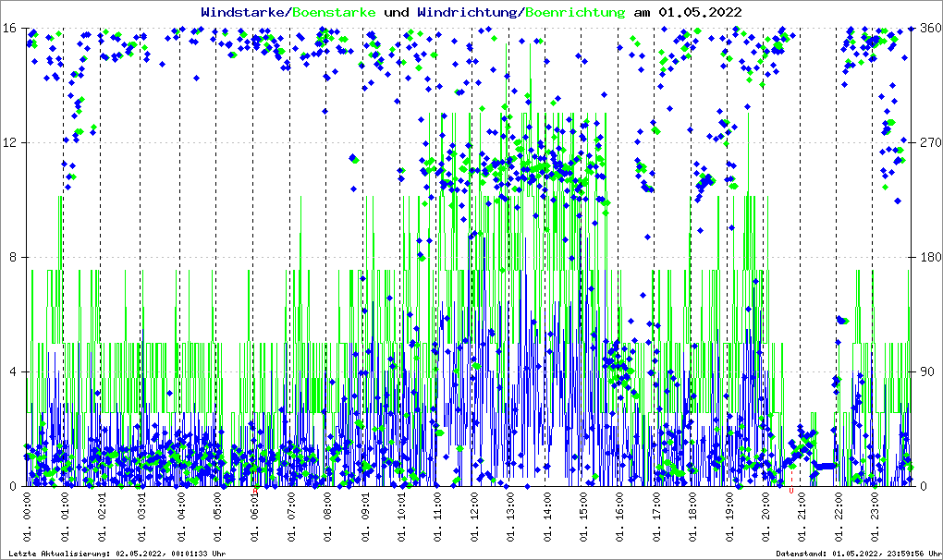
Task: Click the 12:00 time axis label
Action: [x=476, y=516]
